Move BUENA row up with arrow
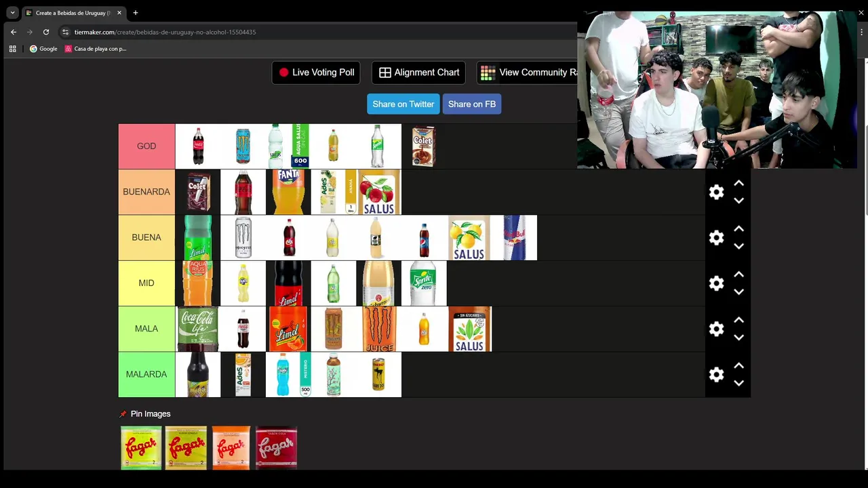 coord(739,229)
